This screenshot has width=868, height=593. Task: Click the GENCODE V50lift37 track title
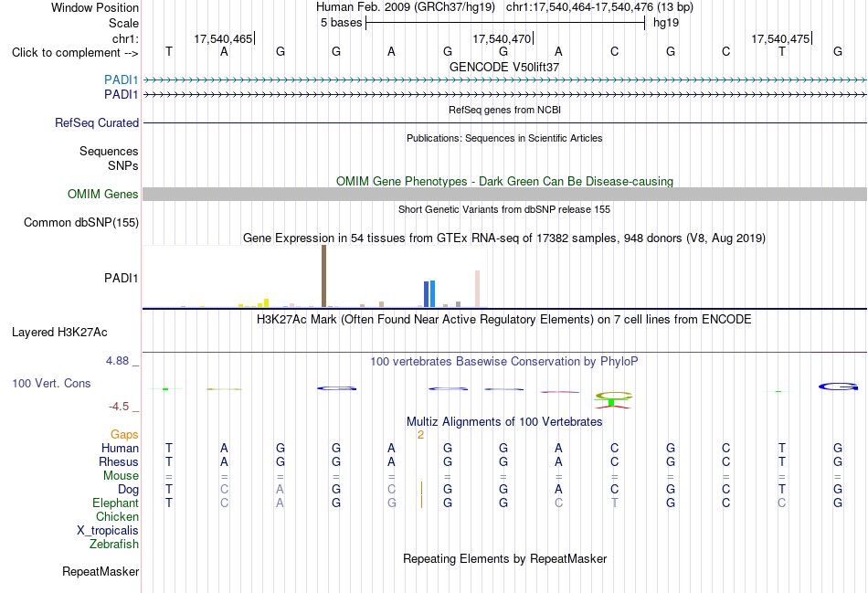pos(504,67)
